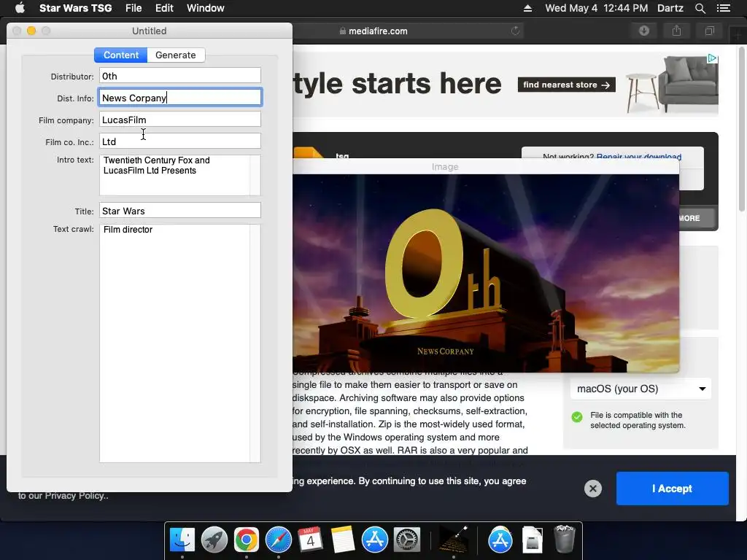Click the I Accept cookie button

pos(672,489)
